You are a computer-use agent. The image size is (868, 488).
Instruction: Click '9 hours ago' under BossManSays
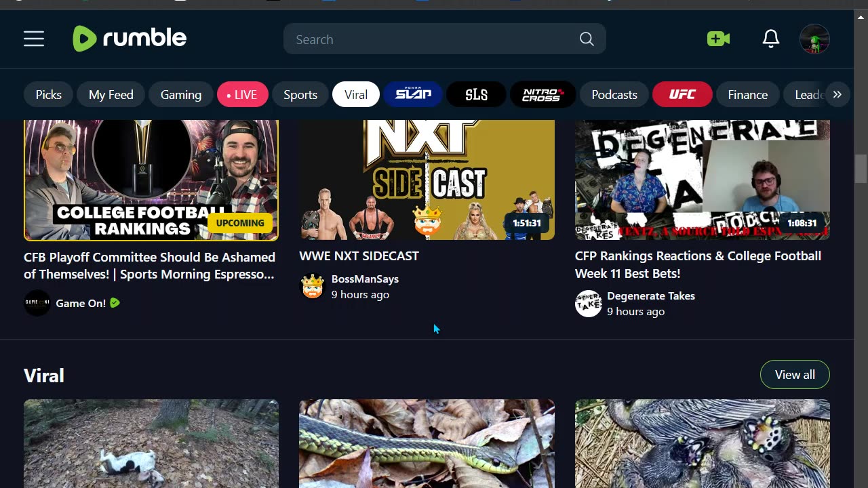pos(360,294)
